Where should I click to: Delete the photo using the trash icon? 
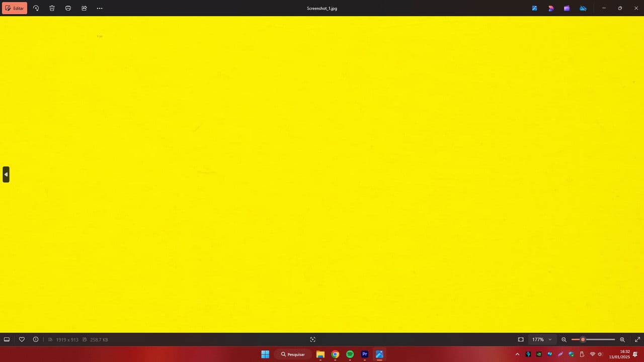click(x=52, y=9)
